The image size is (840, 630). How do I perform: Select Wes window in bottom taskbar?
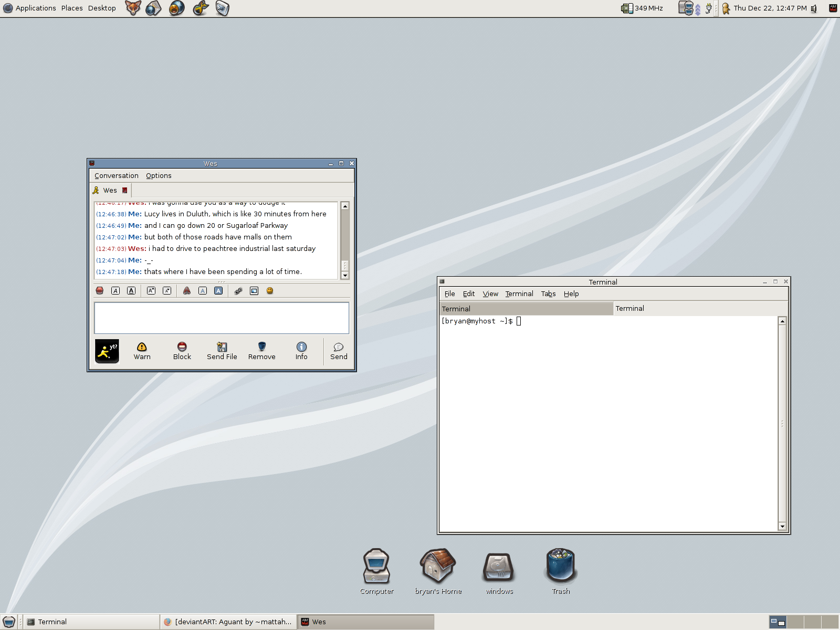(x=366, y=622)
